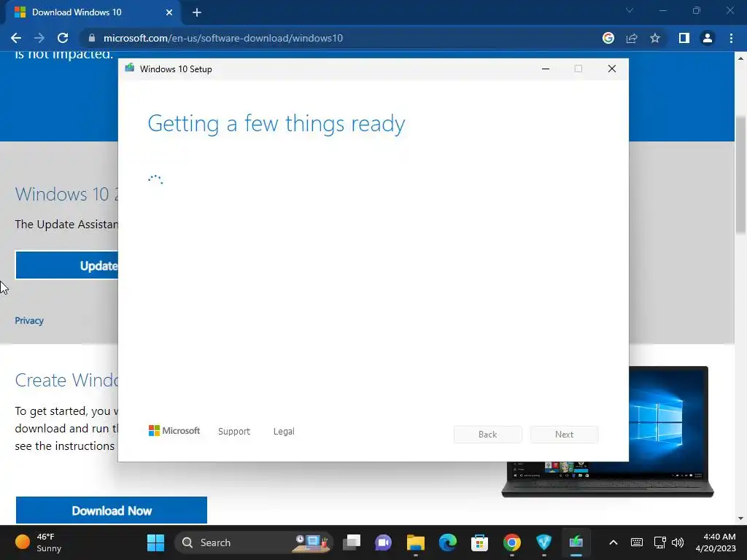
Task: Open File Explorer from the taskbar
Action: point(415,542)
